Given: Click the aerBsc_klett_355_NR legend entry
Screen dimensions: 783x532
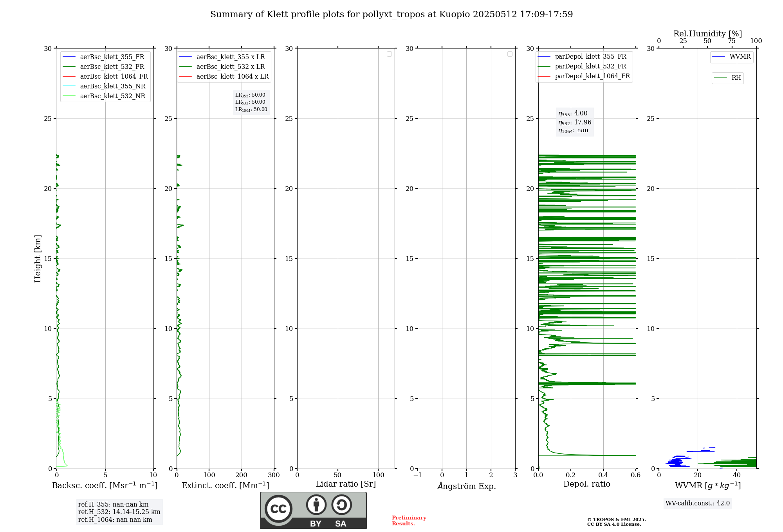Looking at the screenshot, I should [105, 86].
